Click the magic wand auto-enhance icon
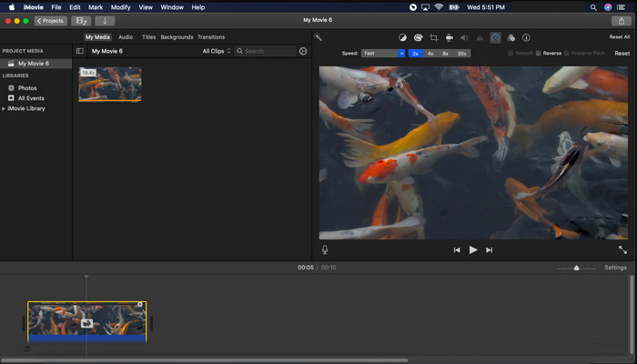The width and height of the screenshot is (637, 364). (x=318, y=37)
